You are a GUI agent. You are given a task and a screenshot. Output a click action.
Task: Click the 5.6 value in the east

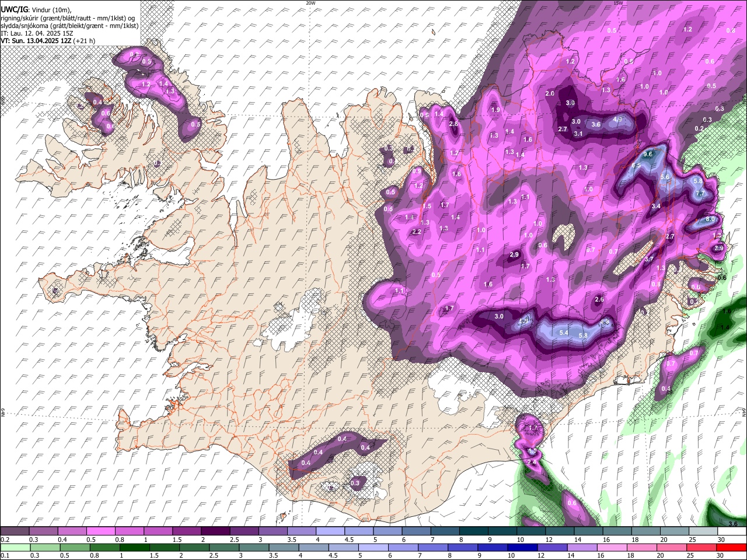[665, 177]
